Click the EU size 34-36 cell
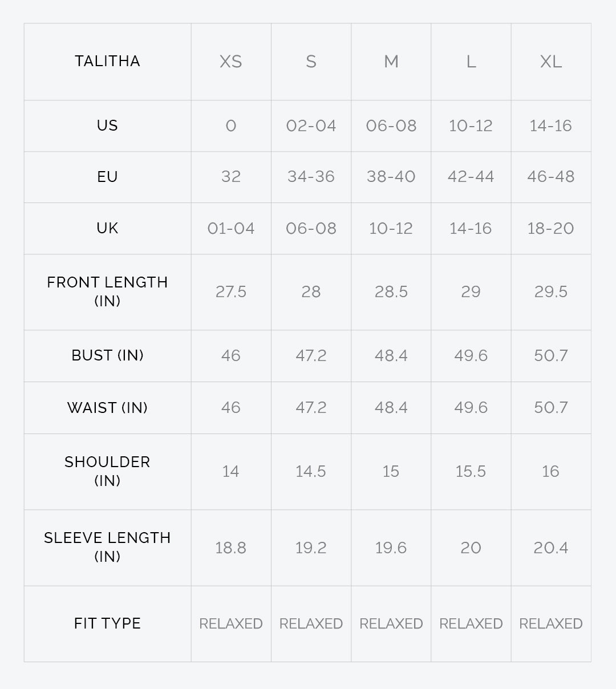616x689 pixels. tap(311, 177)
